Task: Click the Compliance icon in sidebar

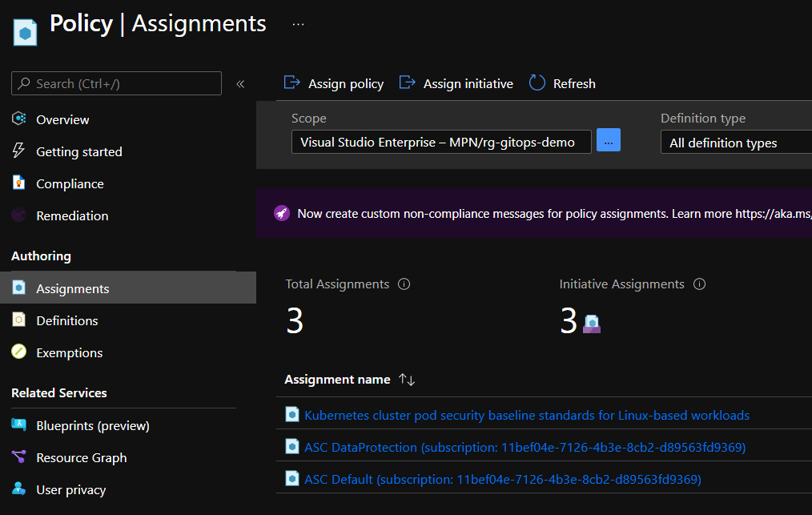Action: coord(19,183)
